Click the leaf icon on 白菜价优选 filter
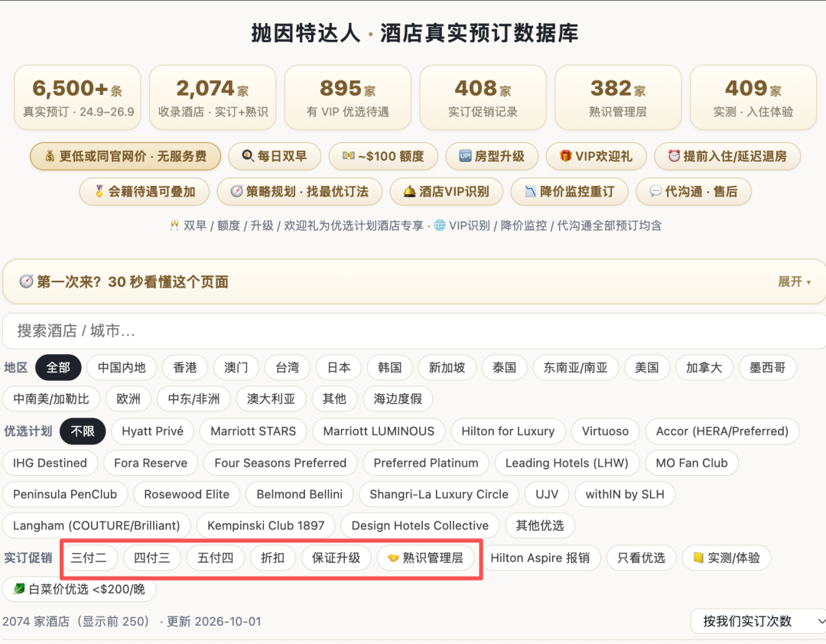The width and height of the screenshot is (826, 644). [19, 589]
